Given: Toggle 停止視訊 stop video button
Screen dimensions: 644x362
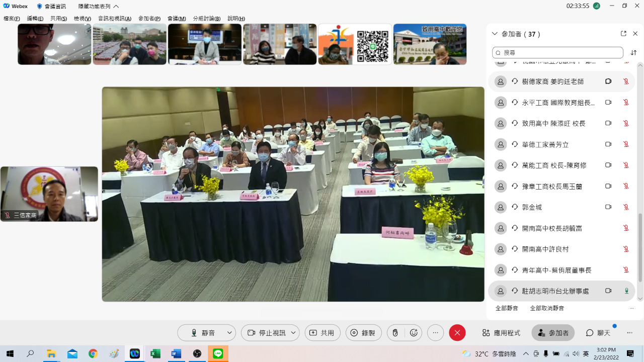Looking at the screenshot, I should tap(266, 333).
